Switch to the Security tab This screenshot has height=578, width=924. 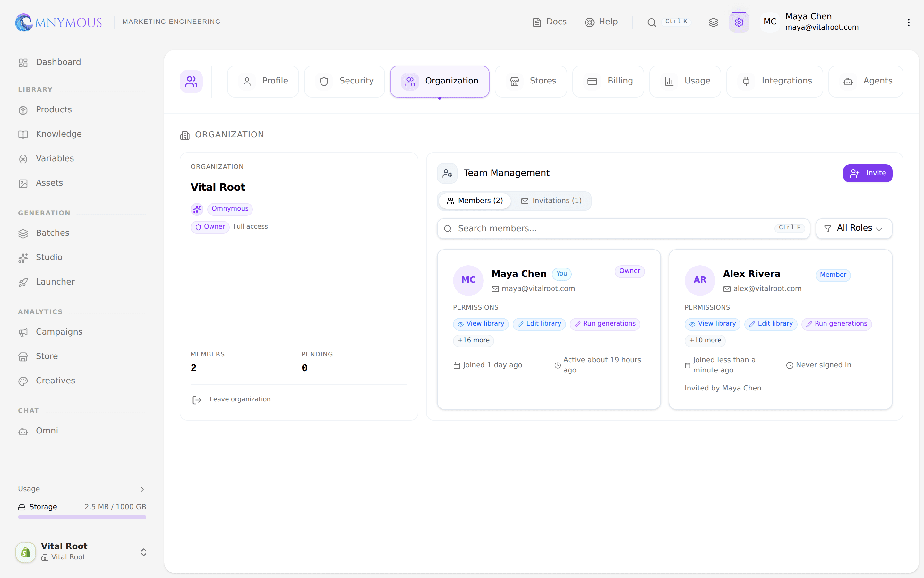click(x=344, y=81)
